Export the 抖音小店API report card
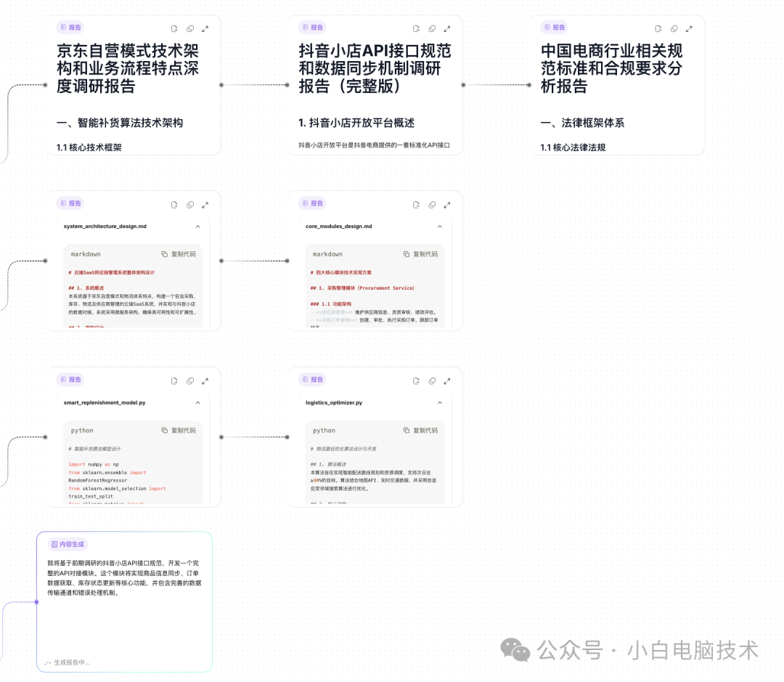 coord(416,29)
